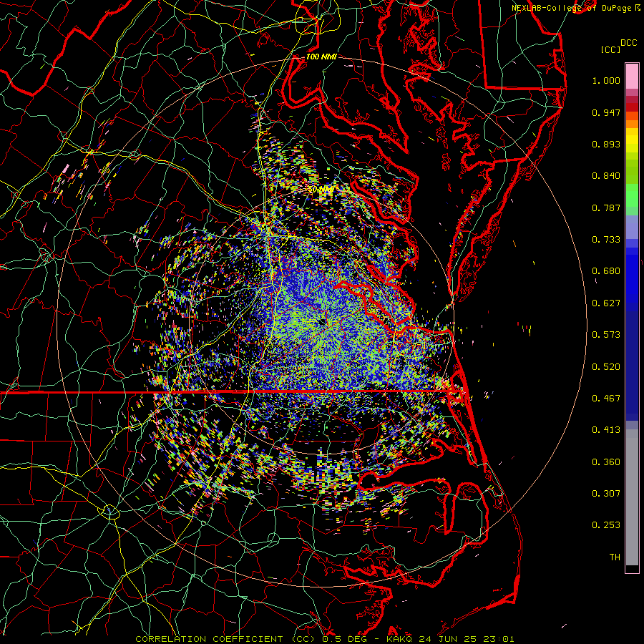The image size is (644, 644).
Task: Click the DCC label above the color scale
Action: tap(628, 43)
